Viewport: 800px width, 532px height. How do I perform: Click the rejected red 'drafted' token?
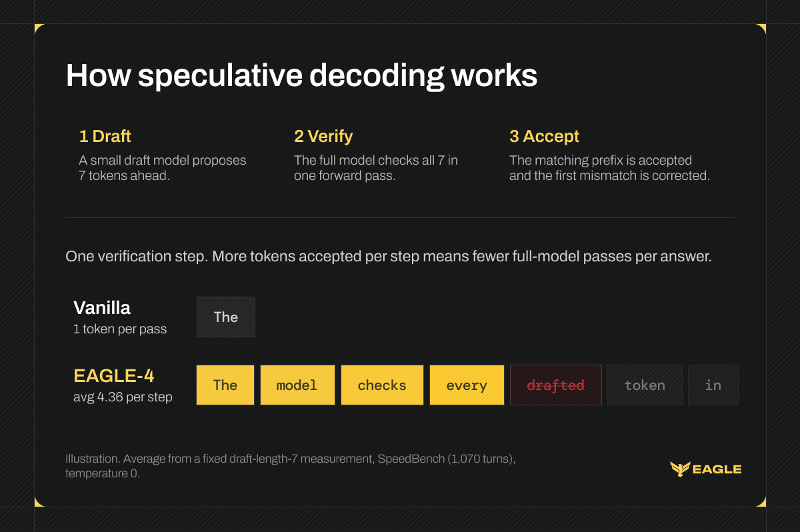coord(556,385)
